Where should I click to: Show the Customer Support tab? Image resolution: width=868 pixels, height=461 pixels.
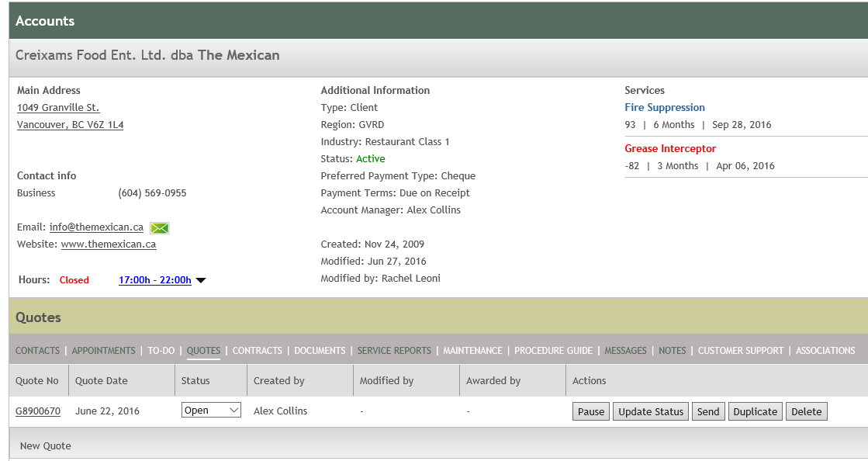(x=740, y=351)
